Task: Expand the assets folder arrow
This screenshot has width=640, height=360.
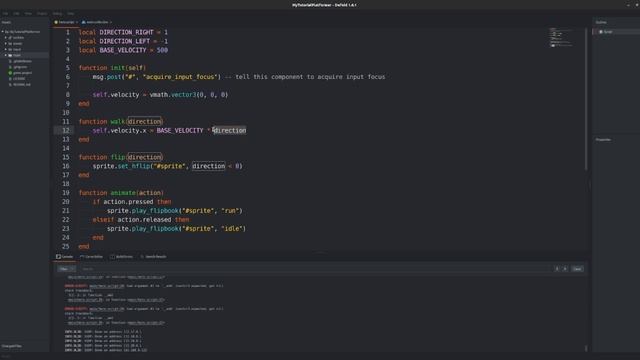Action: point(6,43)
